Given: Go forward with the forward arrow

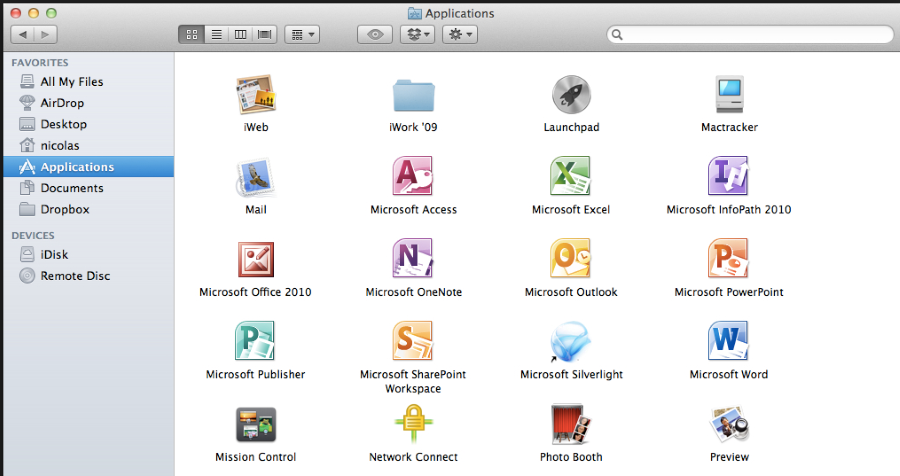Looking at the screenshot, I should pyautogui.click(x=45, y=34).
